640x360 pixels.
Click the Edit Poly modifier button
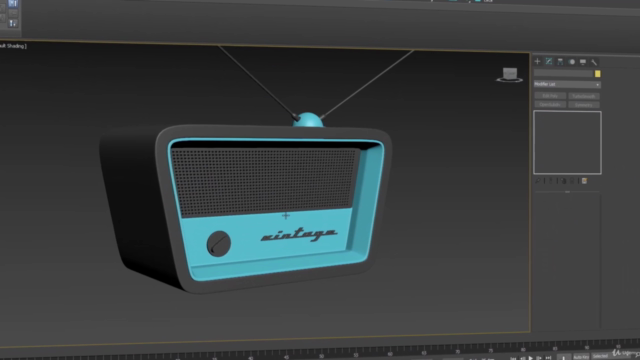550,96
